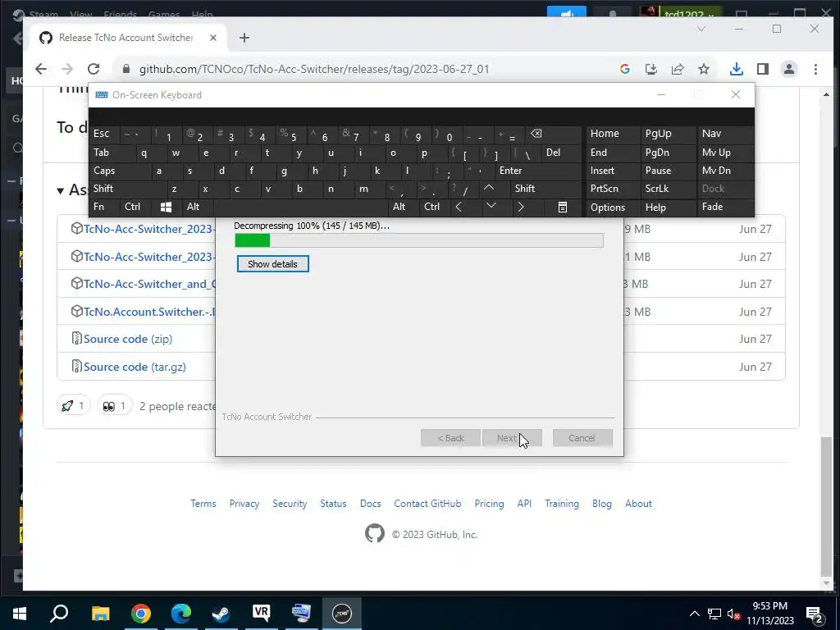
Task: Click Show details in the installer
Action: pyautogui.click(x=272, y=263)
